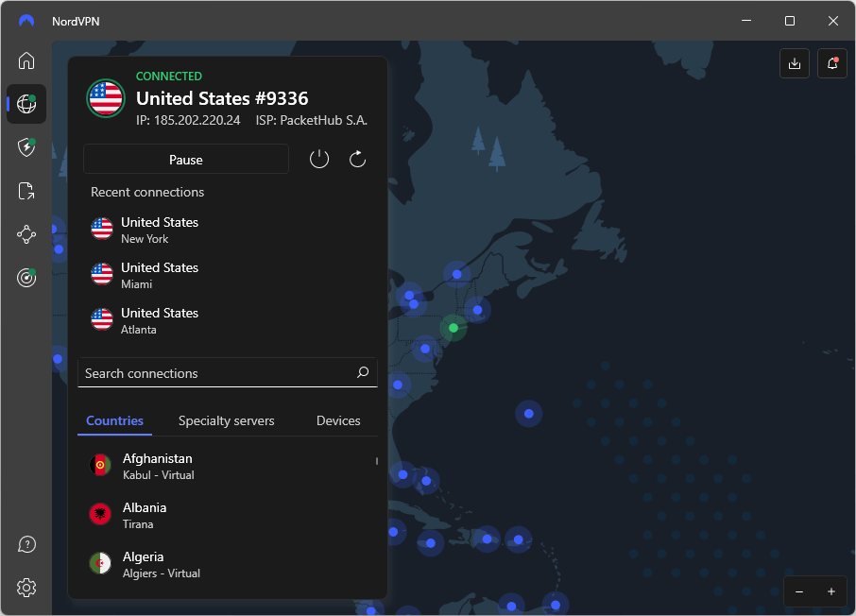Viewport: 856px width, 616px height.
Task: Close the NordVPN window
Action: point(833,21)
